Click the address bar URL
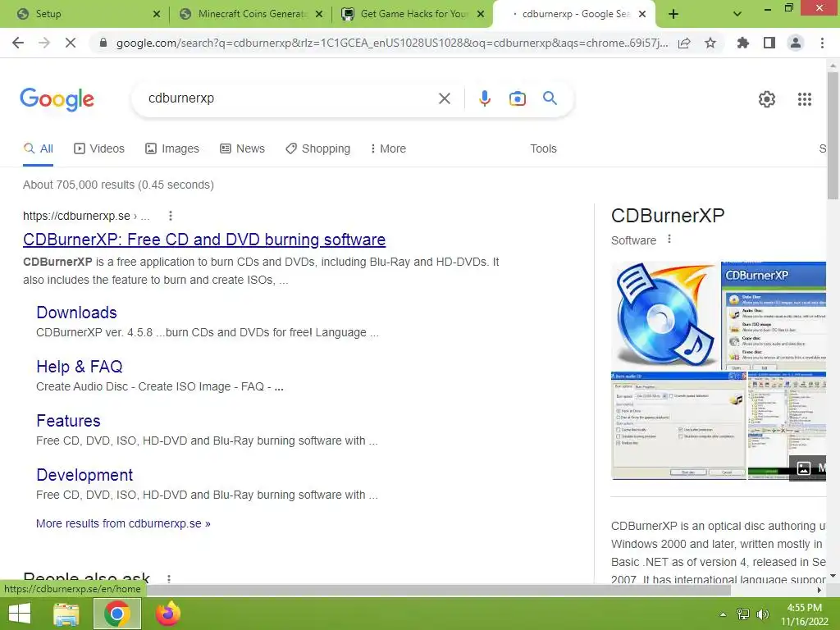 [392, 43]
